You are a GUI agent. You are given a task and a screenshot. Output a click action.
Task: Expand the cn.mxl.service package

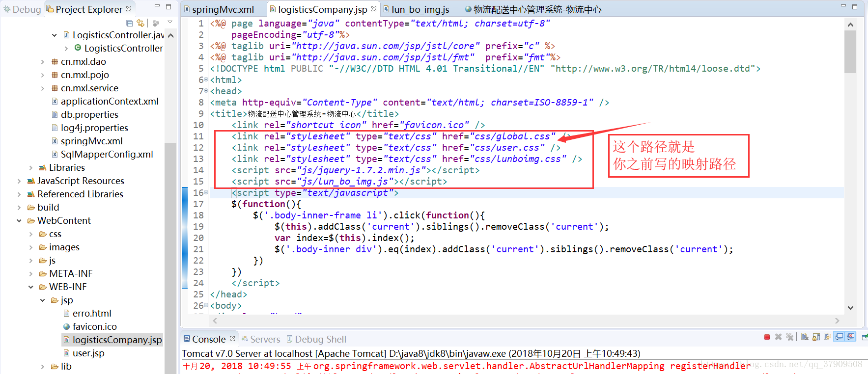point(43,88)
